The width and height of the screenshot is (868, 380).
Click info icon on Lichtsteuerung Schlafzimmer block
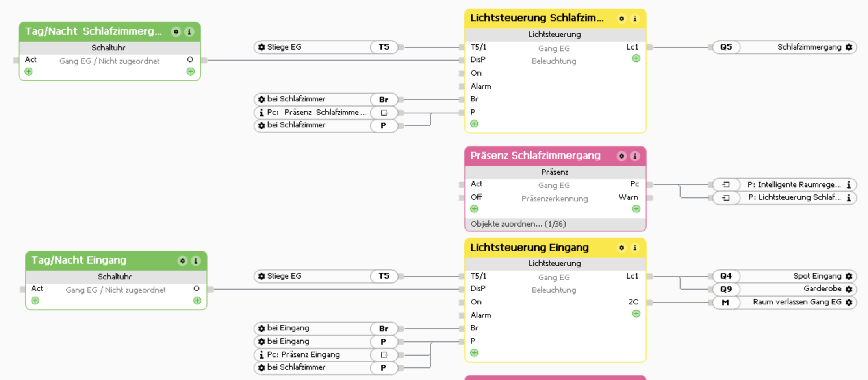[x=635, y=18]
